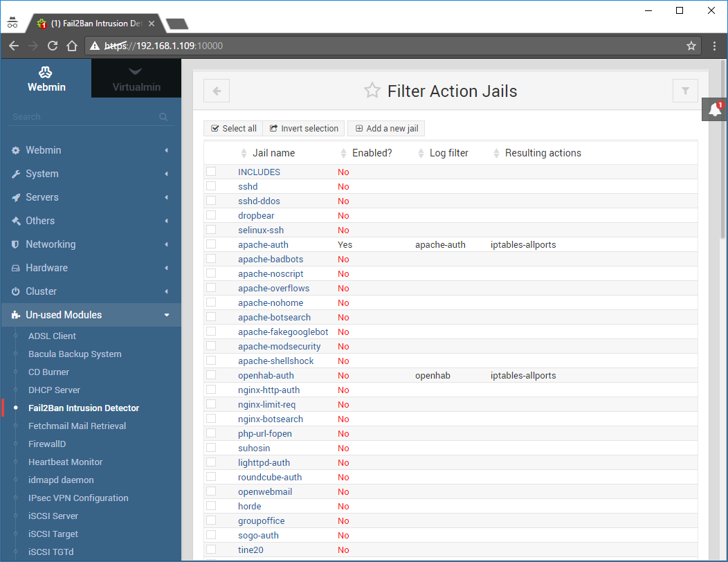The height and width of the screenshot is (562, 728).
Task: Check the suhosin jail checkbox
Action: click(211, 447)
